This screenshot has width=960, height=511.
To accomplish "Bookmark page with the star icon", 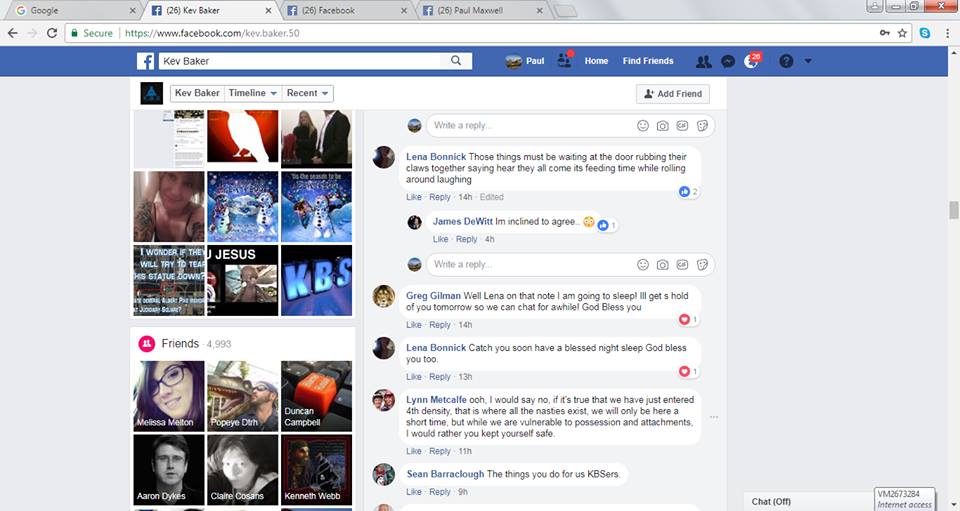I will (x=902, y=33).
